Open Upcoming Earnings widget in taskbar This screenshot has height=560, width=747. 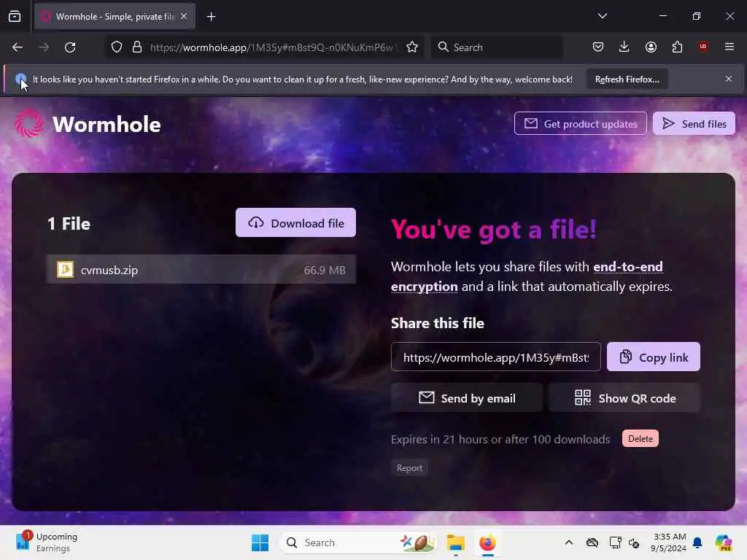pos(47,542)
